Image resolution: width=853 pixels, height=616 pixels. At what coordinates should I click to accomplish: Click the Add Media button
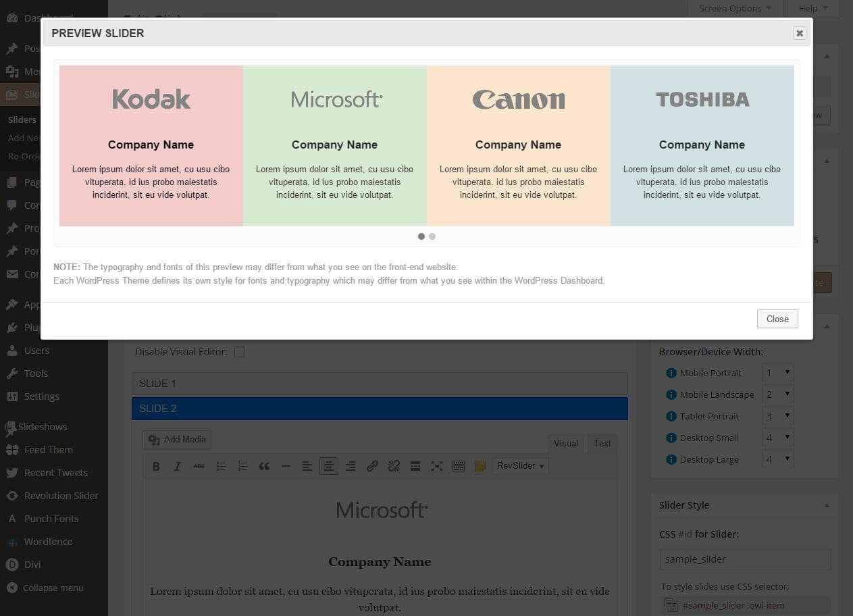coord(176,439)
